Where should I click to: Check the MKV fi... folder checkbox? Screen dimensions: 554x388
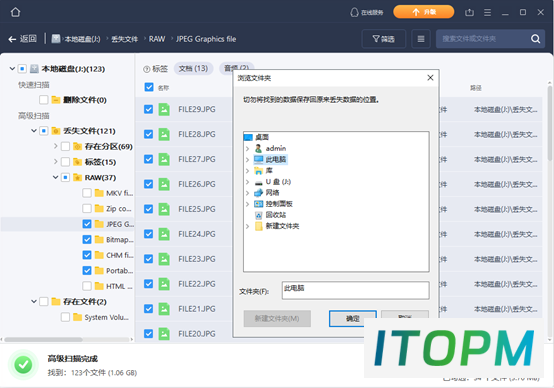tap(87, 193)
